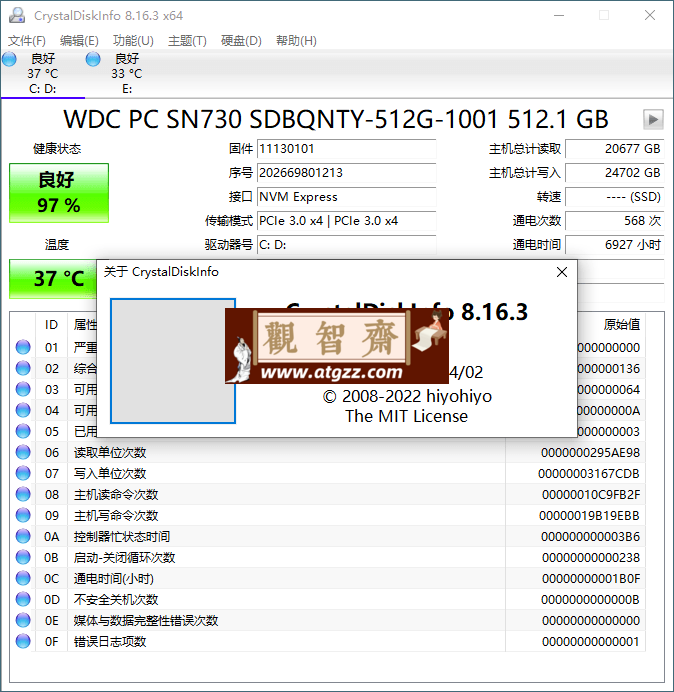Select the 主机读命令次数 attribute row
This screenshot has height=692, width=674.
tap(328, 494)
